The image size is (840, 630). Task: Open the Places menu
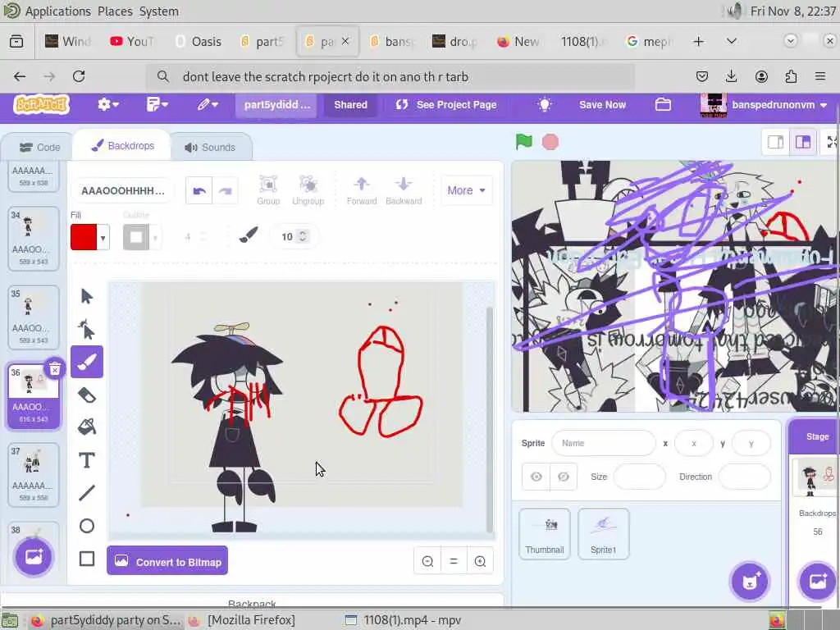click(x=115, y=11)
